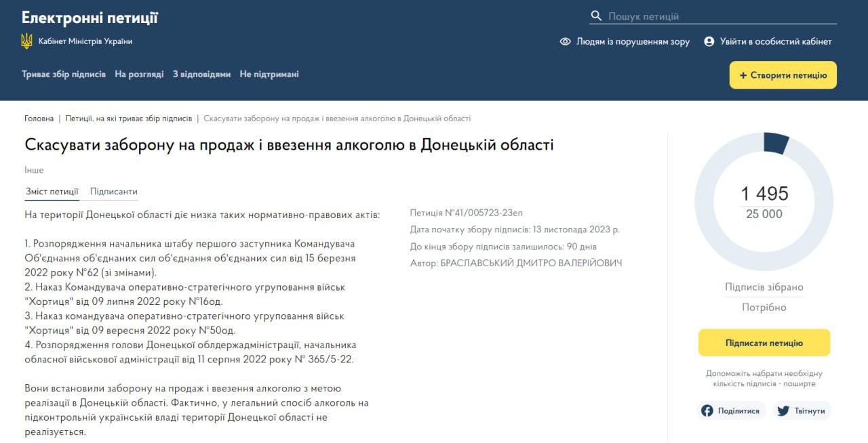
Task: Click the Twitter bird icon
Action: point(783,410)
